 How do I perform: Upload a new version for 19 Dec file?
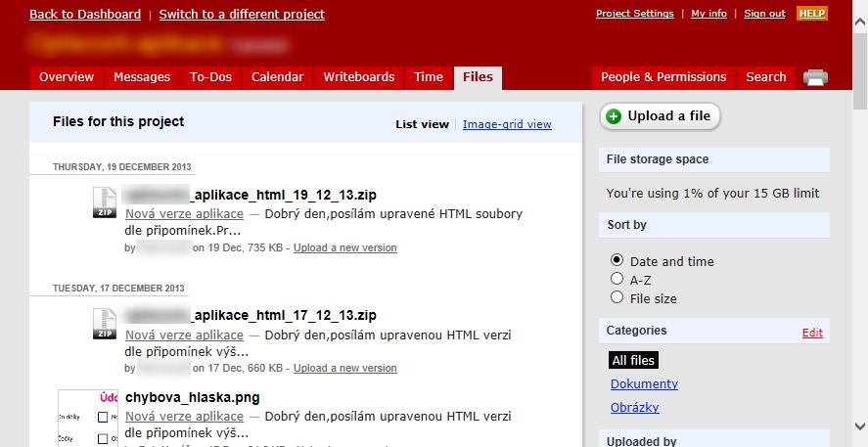tap(344, 247)
